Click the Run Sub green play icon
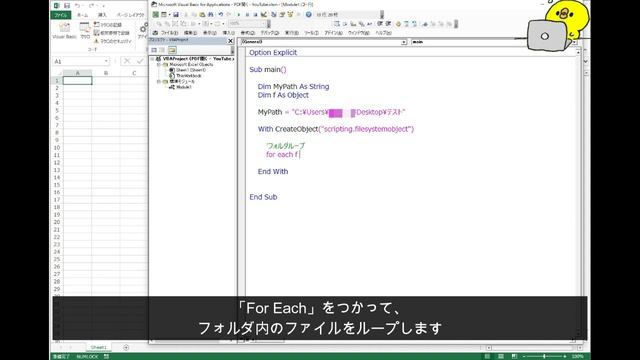 pyautogui.click(x=239, y=15)
